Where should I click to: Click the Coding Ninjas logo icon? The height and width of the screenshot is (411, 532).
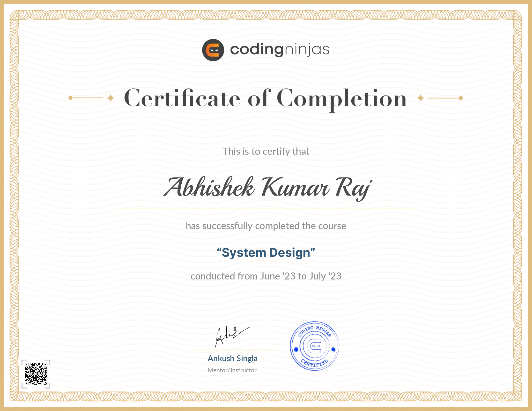coord(213,50)
